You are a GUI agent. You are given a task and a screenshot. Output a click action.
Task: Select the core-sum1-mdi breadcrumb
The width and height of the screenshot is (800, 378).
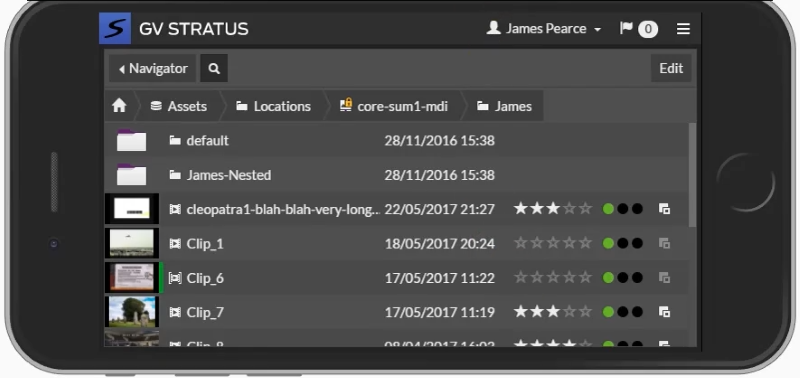point(394,106)
